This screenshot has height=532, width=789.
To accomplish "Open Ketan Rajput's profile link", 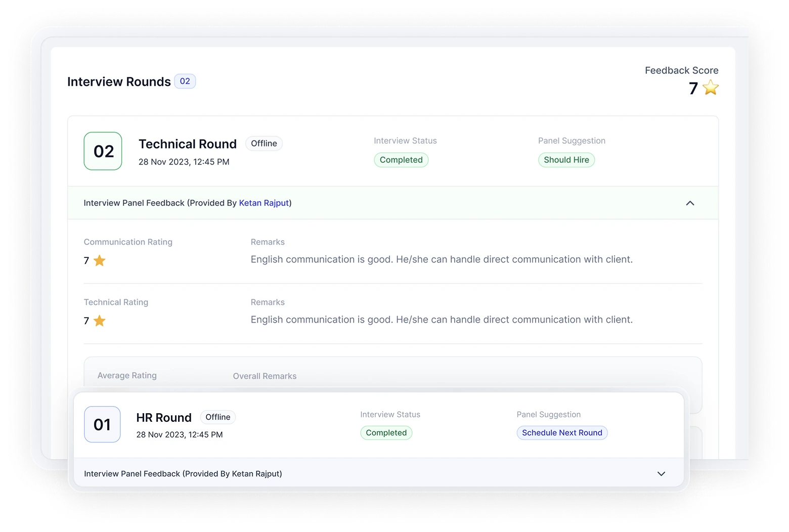I will point(264,203).
